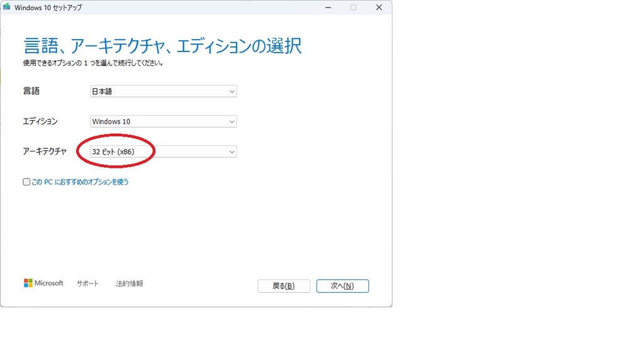Click the Windows 10 セットアップ title bar icon

6,7
